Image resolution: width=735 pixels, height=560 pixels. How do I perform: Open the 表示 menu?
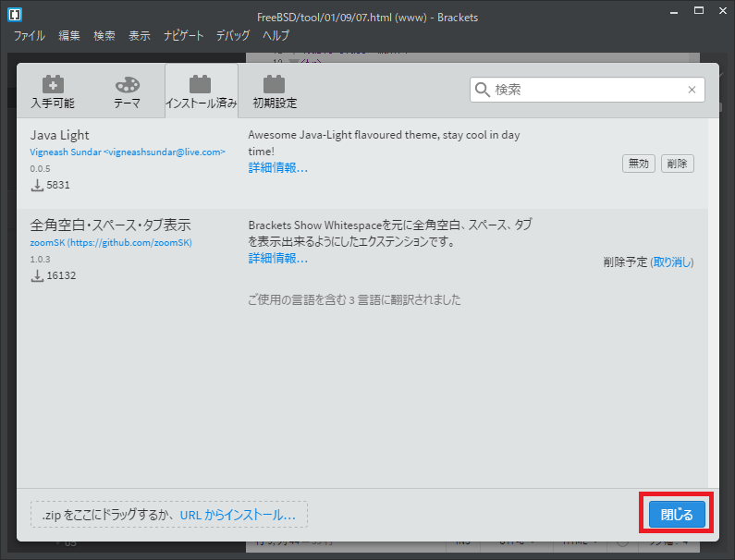140,36
